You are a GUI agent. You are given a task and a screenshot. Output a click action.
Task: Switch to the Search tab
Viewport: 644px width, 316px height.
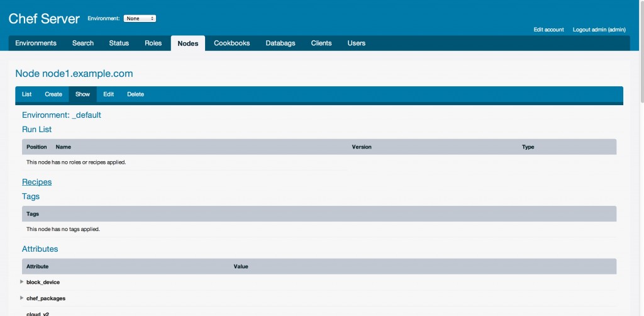tap(83, 43)
